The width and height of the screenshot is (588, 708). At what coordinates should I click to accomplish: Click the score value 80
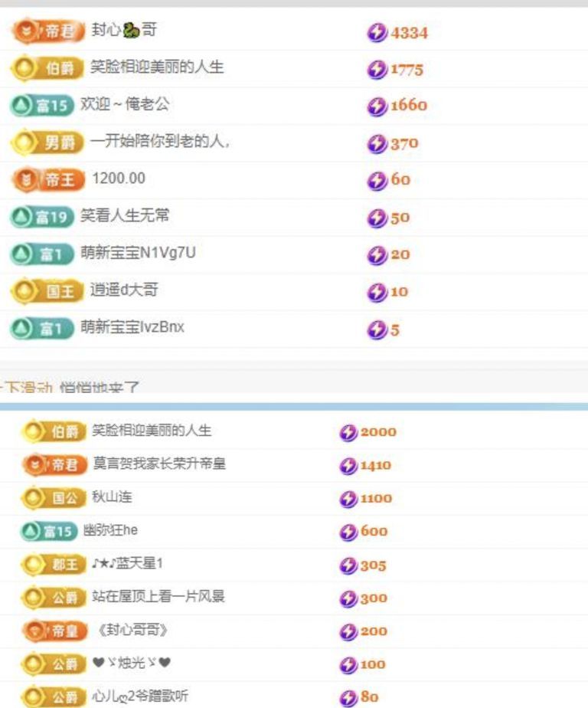369,697
